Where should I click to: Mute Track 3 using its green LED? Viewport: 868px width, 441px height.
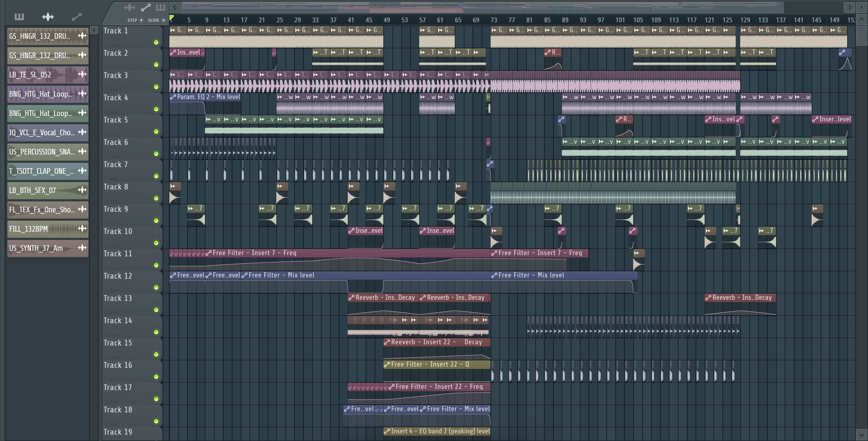[156, 87]
